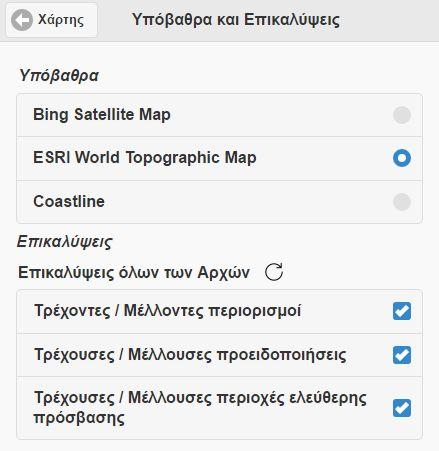Click the Τρέχοντες / Μέλλοντες περιορισμοί label
Screen dimensions: 439x451
point(168,311)
